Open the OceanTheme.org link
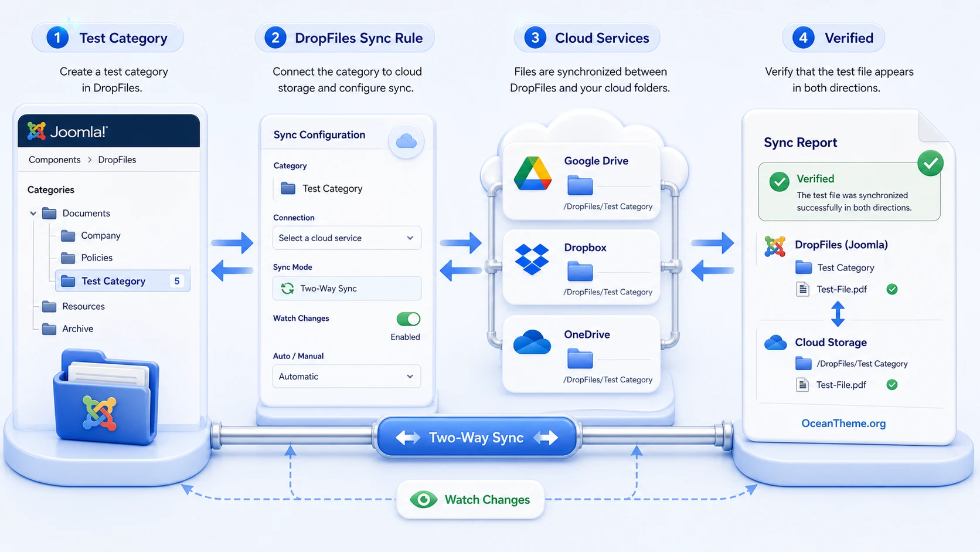The height and width of the screenshot is (552, 980). point(843,423)
